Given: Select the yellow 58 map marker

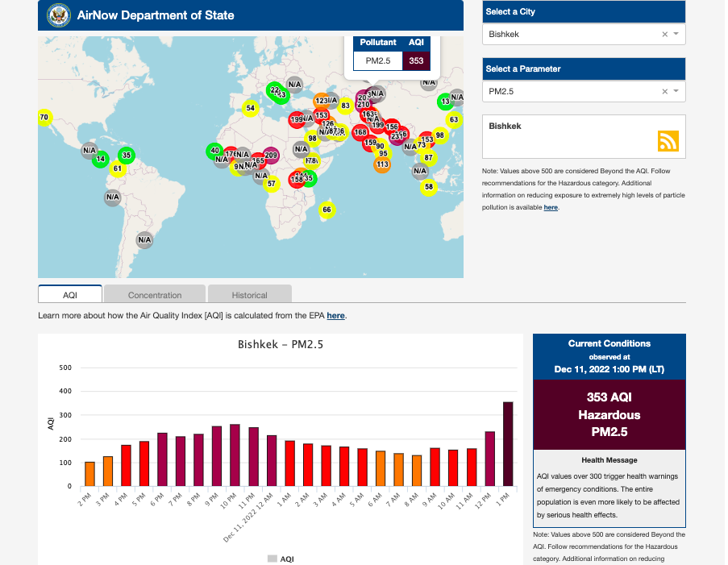Looking at the screenshot, I should tap(428, 187).
